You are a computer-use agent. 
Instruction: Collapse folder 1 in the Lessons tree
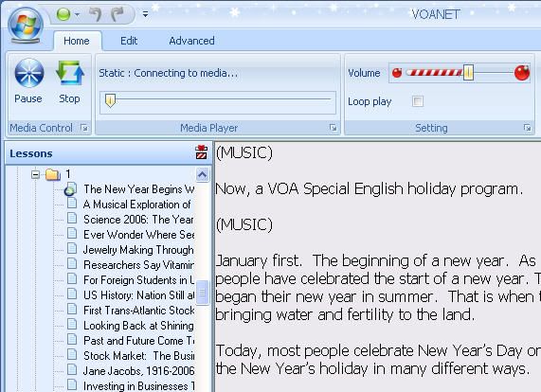tap(35, 174)
